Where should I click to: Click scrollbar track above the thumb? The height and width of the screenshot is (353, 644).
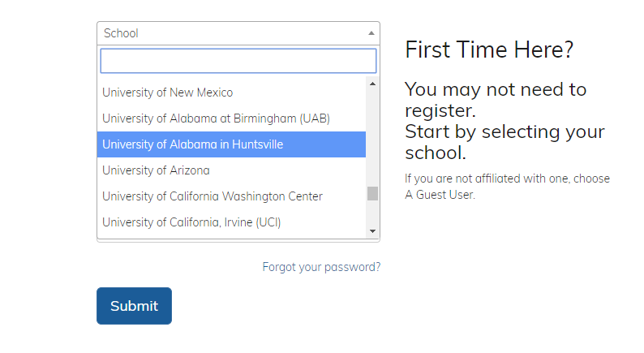pos(372,138)
